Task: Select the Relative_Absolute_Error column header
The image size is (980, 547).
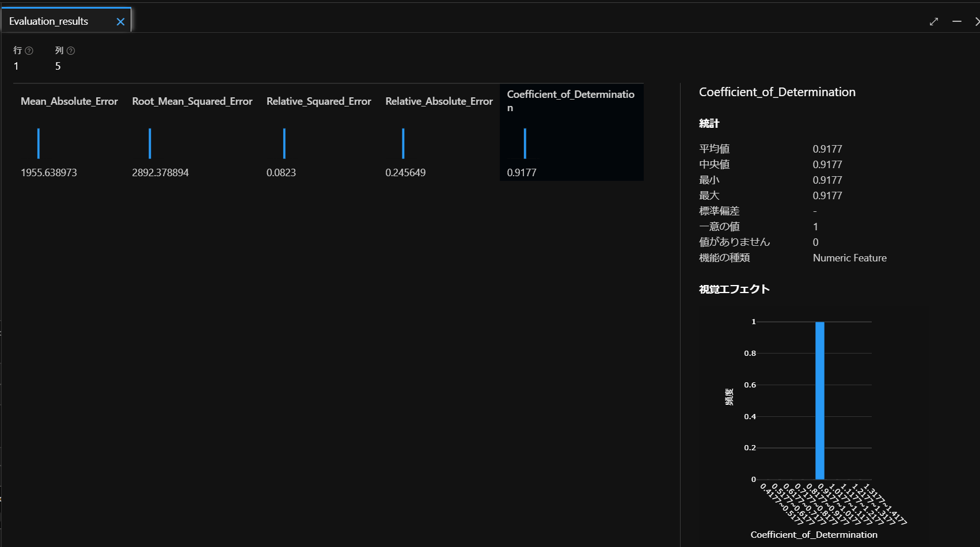Action: (x=439, y=101)
